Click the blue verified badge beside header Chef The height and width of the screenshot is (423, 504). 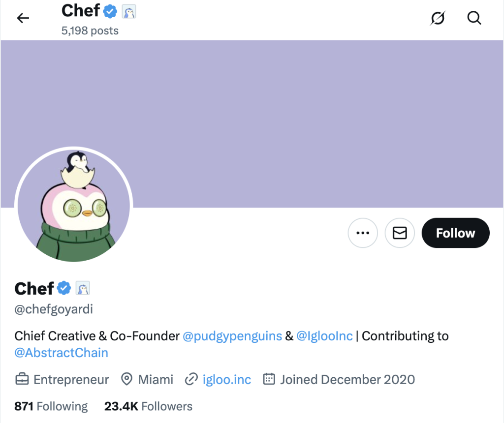110,11
